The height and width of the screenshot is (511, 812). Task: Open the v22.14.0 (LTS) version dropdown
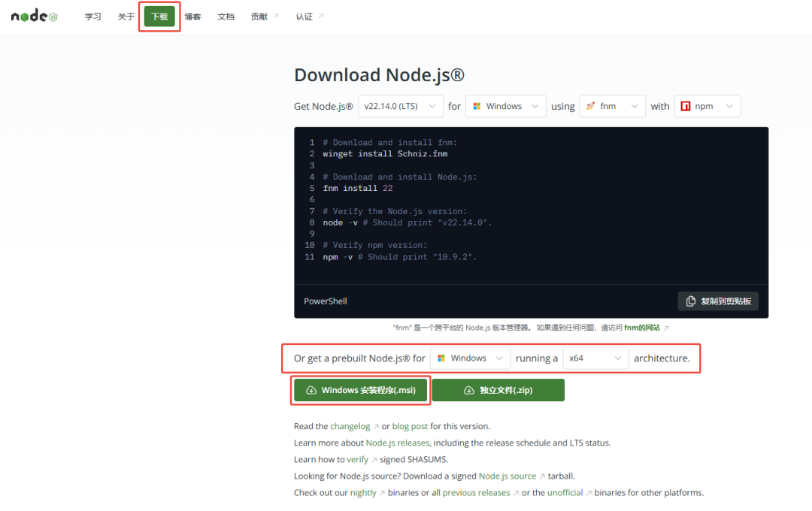[400, 106]
